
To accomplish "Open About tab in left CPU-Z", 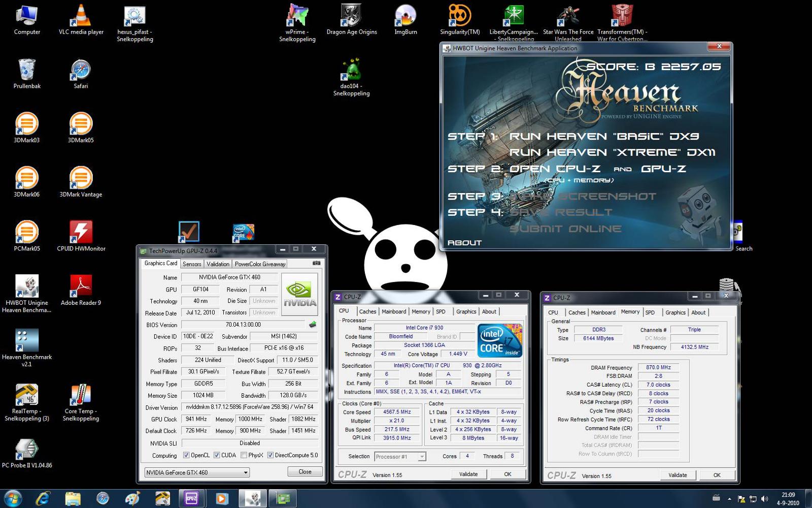I will tap(489, 311).
